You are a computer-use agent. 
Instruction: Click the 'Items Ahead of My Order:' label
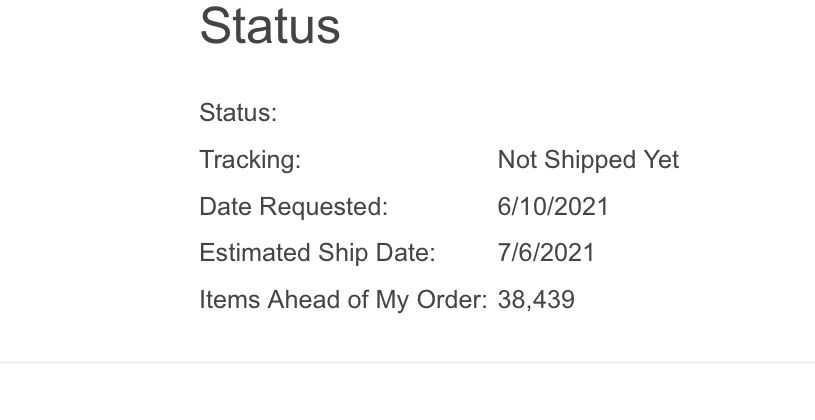point(344,300)
